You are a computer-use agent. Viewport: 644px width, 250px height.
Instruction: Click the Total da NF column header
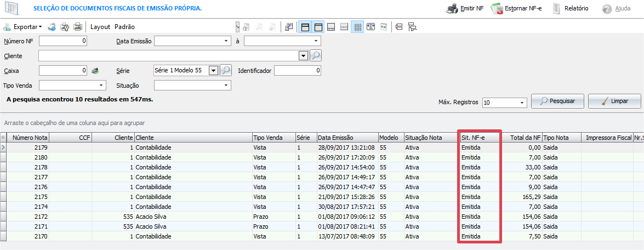pyautogui.click(x=522, y=138)
